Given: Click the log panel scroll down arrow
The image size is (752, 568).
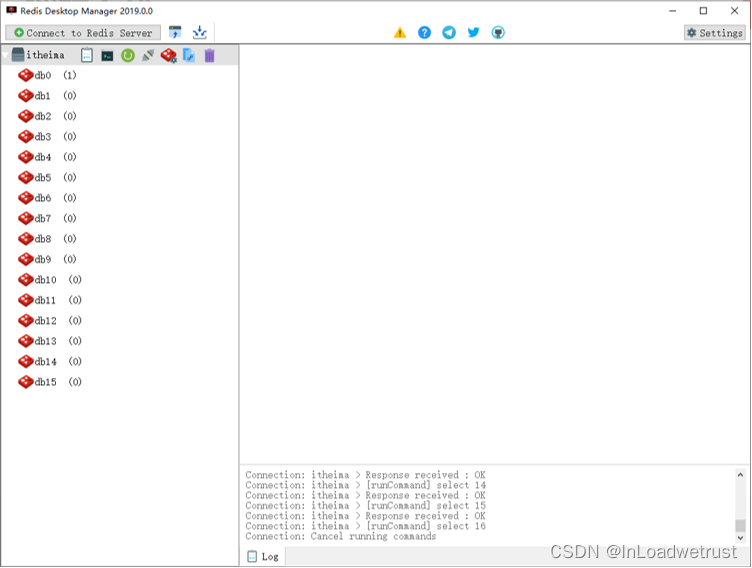Looking at the screenshot, I should [740, 538].
